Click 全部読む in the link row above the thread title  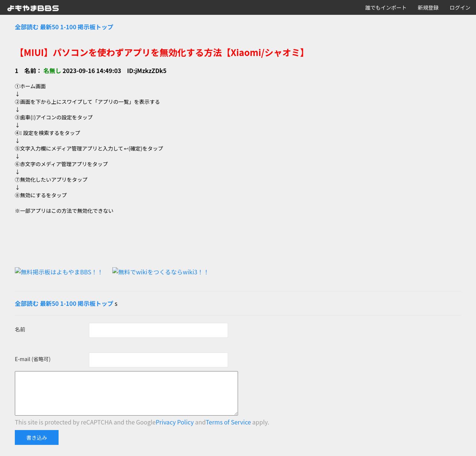(x=26, y=27)
